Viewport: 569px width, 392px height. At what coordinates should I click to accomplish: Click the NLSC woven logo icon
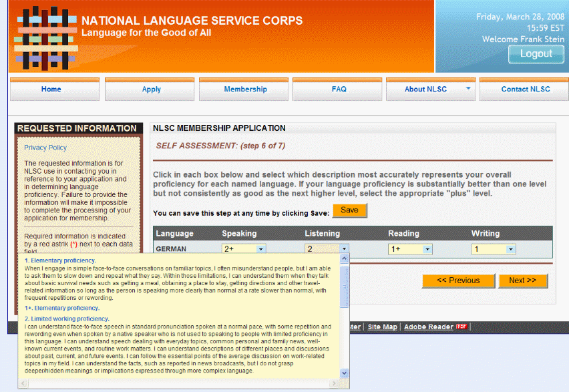coord(45,38)
